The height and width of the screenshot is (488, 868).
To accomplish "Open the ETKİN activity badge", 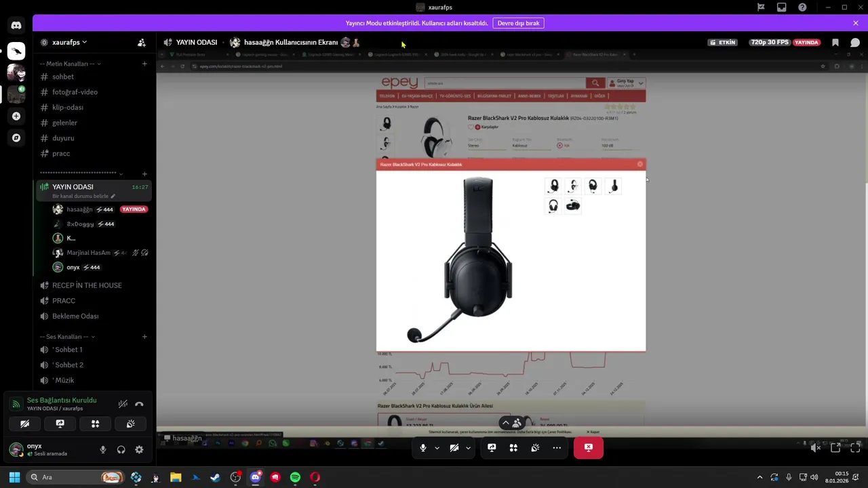I will (x=723, y=42).
